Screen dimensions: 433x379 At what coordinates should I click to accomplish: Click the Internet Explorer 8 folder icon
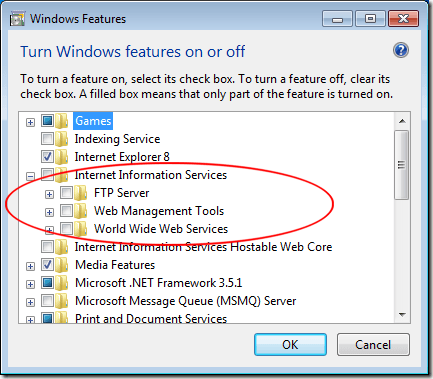(x=62, y=157)
